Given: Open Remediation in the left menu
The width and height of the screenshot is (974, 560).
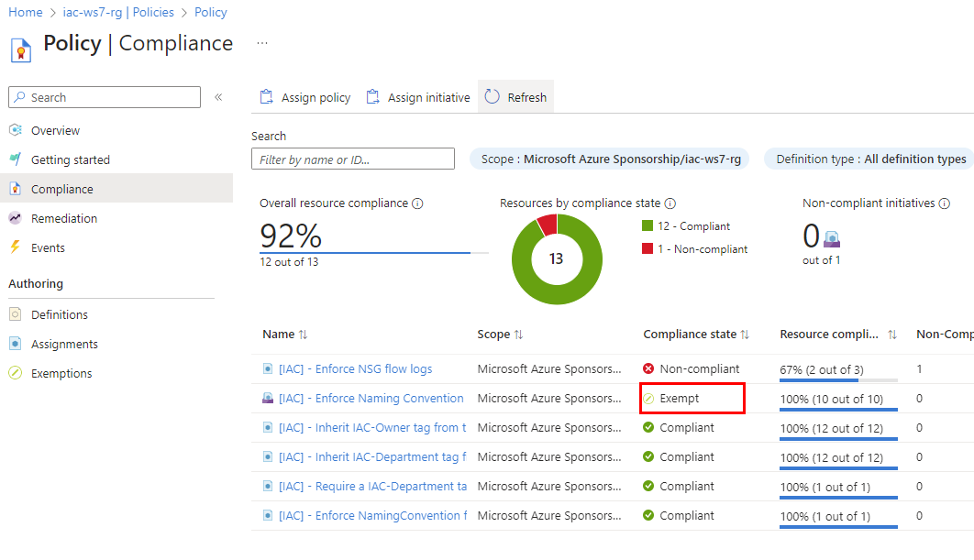Looking at the screenshot, I should (x=63, y=218).
